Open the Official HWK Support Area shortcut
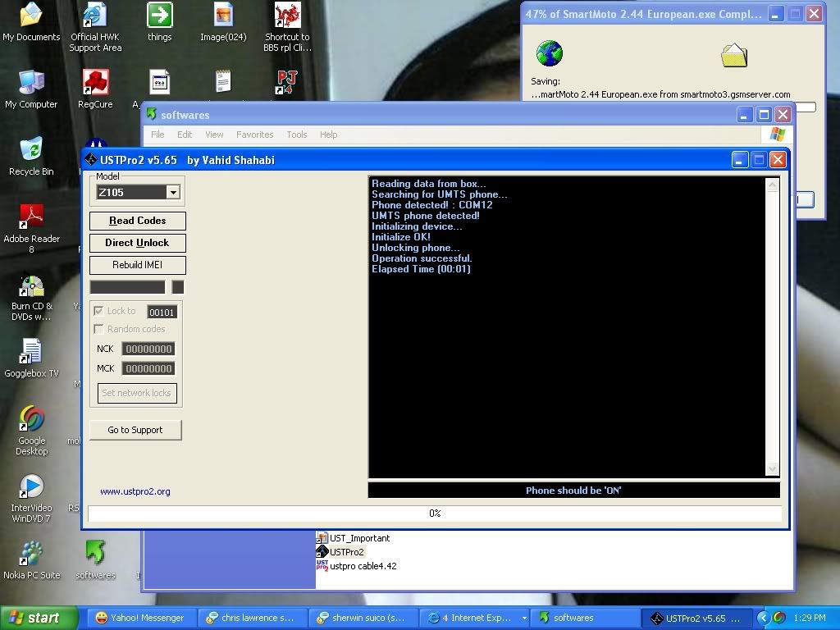This screenshot has width=840, height=630. 95,28
